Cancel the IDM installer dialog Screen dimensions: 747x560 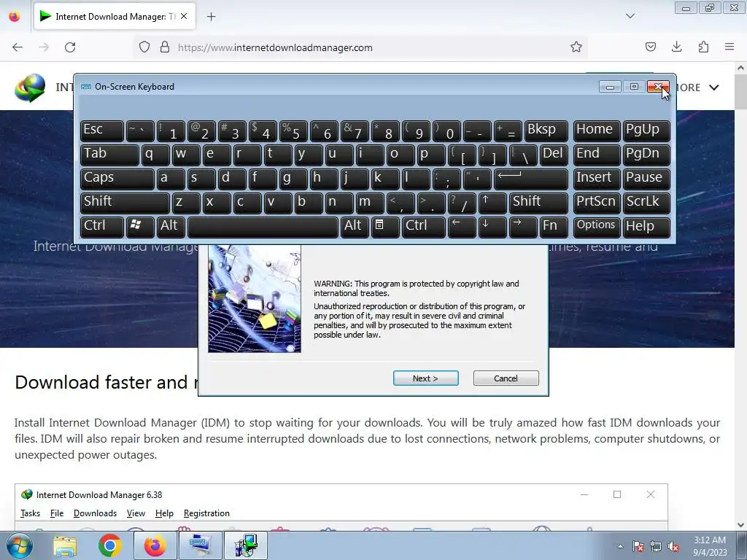pyautogui.click(x=506, y=378)
